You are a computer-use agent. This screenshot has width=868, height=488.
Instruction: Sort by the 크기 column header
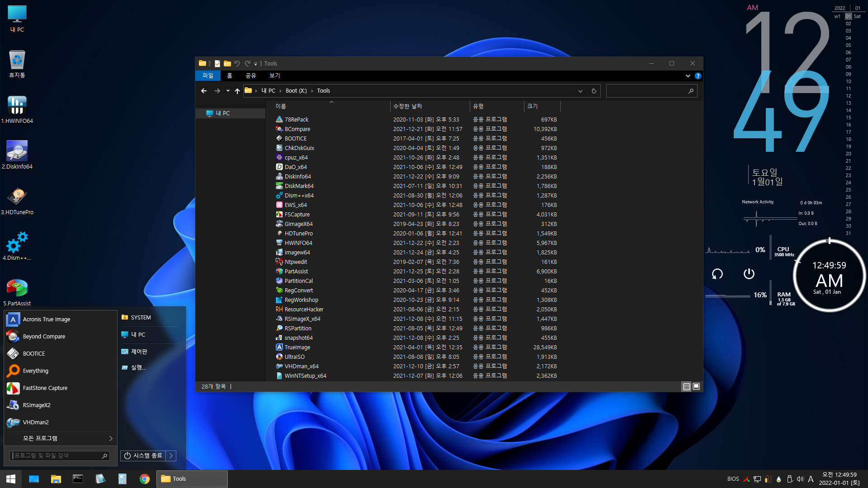tap(542, 106)
